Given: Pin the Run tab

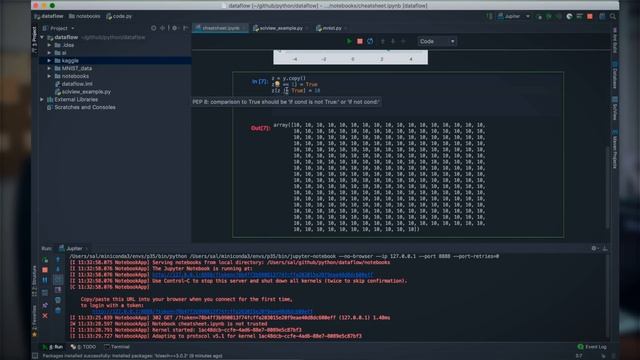Looking at the screenshot, I should click(x=45, y=305).
